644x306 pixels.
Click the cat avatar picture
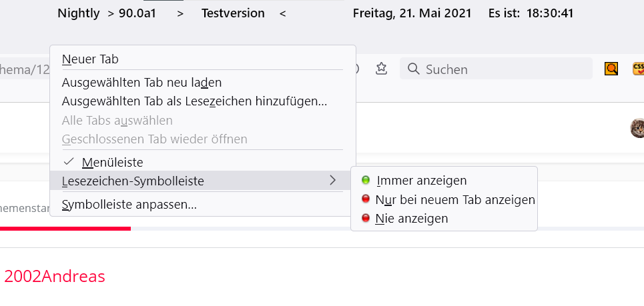(637, 128)
